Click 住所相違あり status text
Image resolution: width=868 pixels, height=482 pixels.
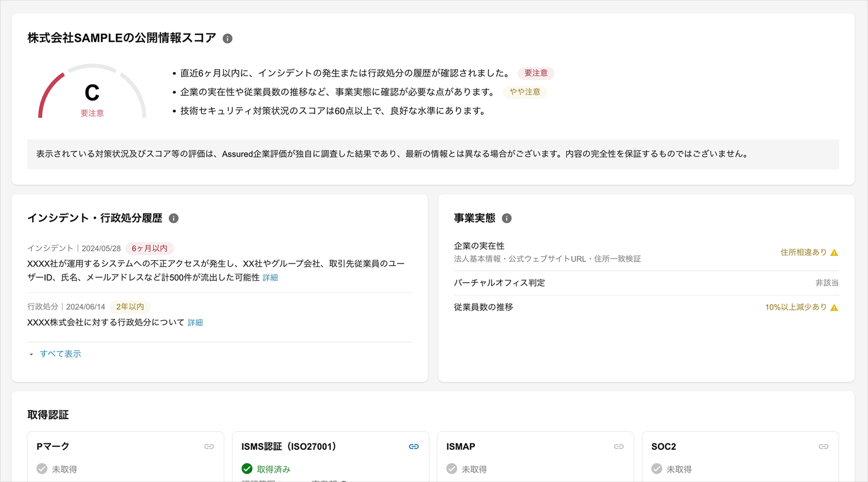tap(804, 253)
